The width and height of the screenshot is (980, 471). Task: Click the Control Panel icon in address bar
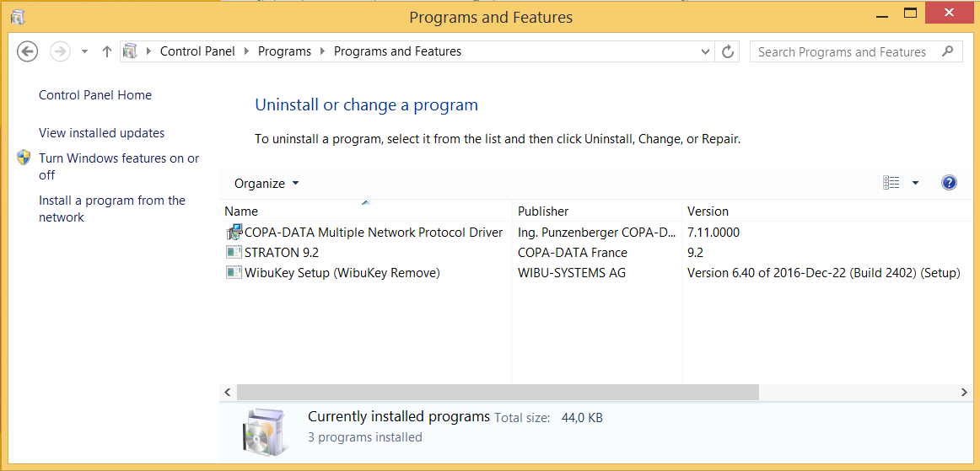tap(130, 51)
